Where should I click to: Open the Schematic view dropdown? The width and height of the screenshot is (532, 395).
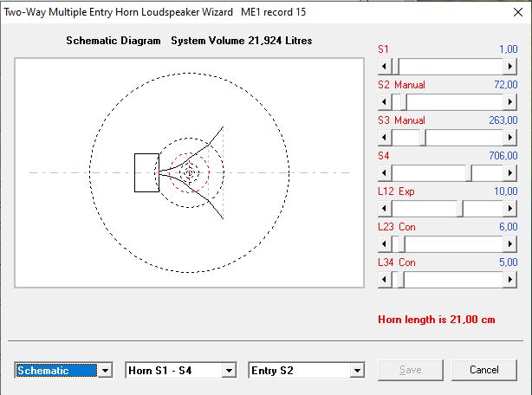[105, 371]
